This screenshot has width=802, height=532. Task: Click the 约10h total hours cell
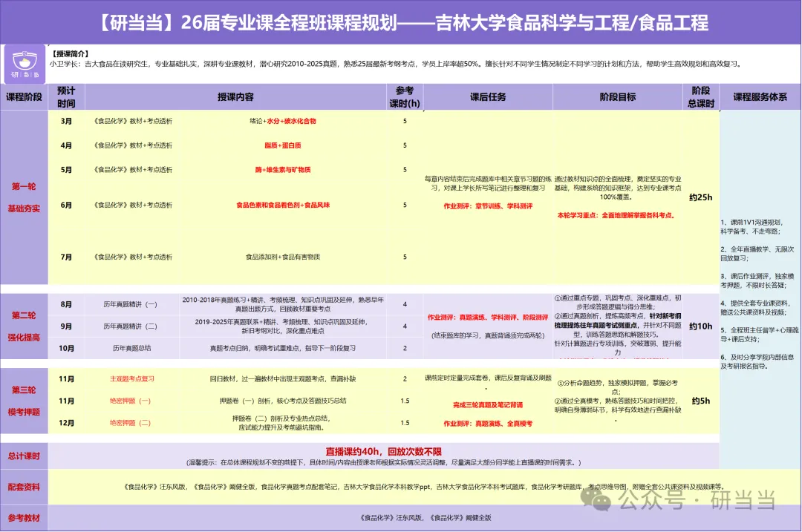tap(701, 326)
